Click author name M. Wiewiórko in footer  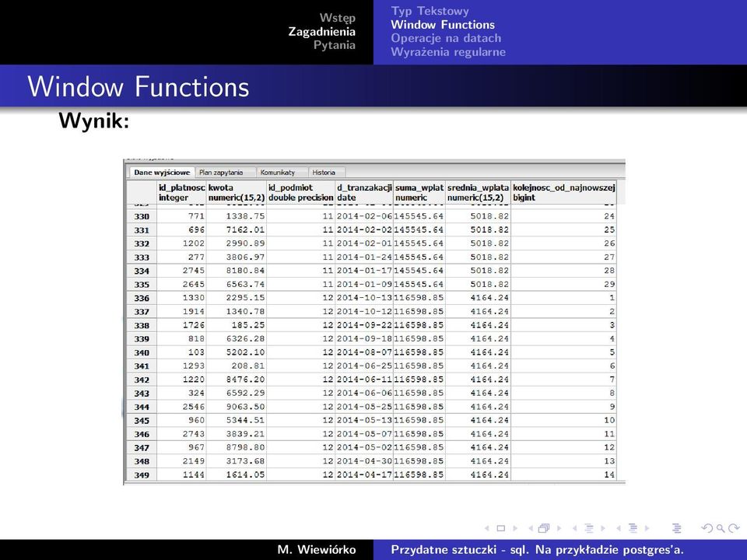317,550
